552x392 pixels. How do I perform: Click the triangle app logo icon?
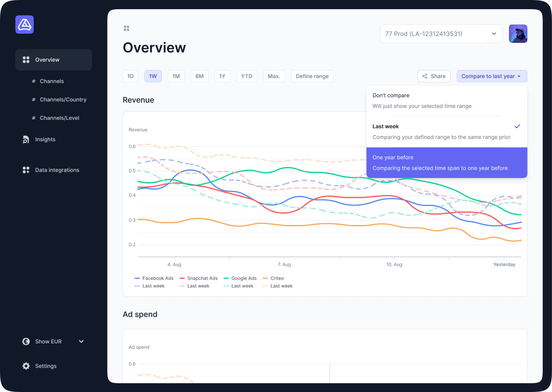coord(24,25)
